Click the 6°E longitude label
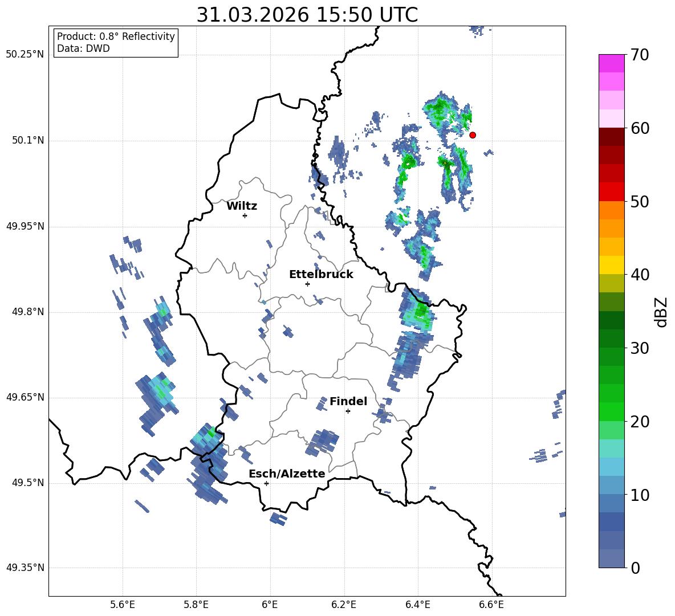675x616 pixels. click(270, 605)
